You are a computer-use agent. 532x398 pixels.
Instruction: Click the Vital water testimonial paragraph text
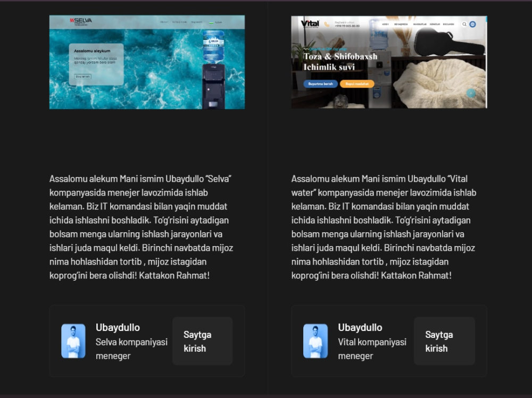pos(384,227)
